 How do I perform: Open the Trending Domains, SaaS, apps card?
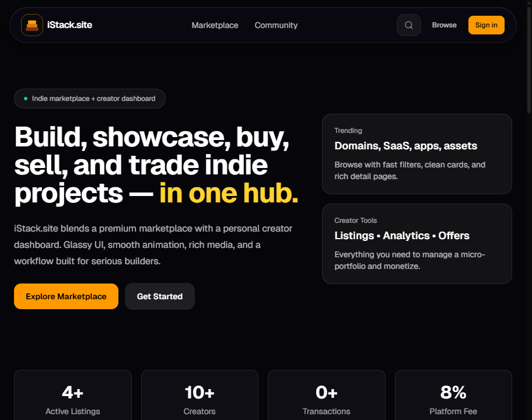[417, 154]
